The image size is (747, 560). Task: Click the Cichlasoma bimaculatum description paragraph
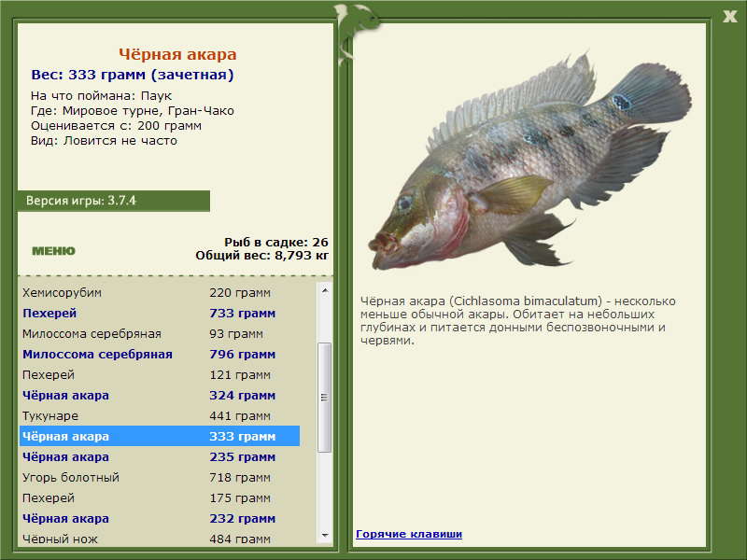click(518, 320)
